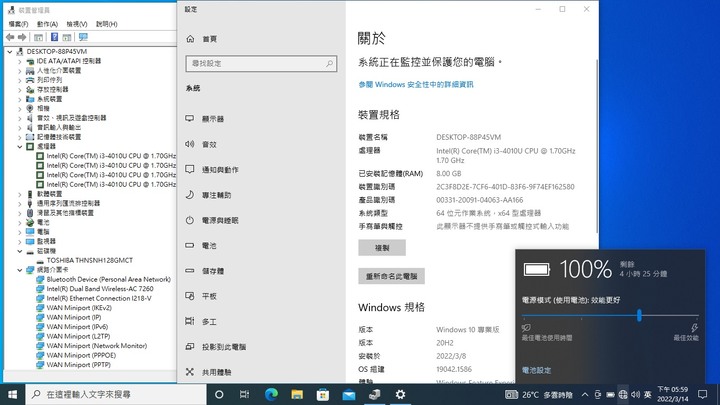Click the 複製 copy button under device specs
Viewport: 720px width, 405px height.
point(382,248)
